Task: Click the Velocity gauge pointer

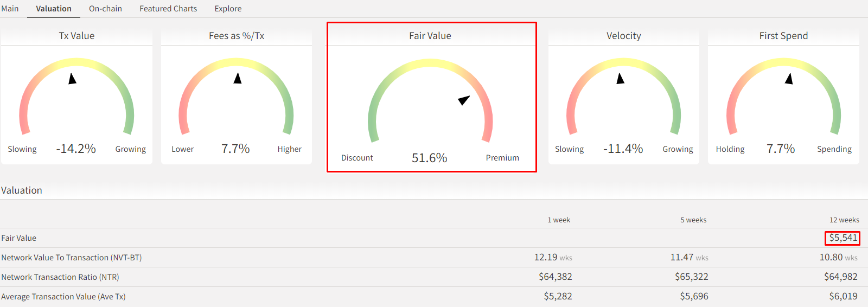Action: (x=621, y=79)
